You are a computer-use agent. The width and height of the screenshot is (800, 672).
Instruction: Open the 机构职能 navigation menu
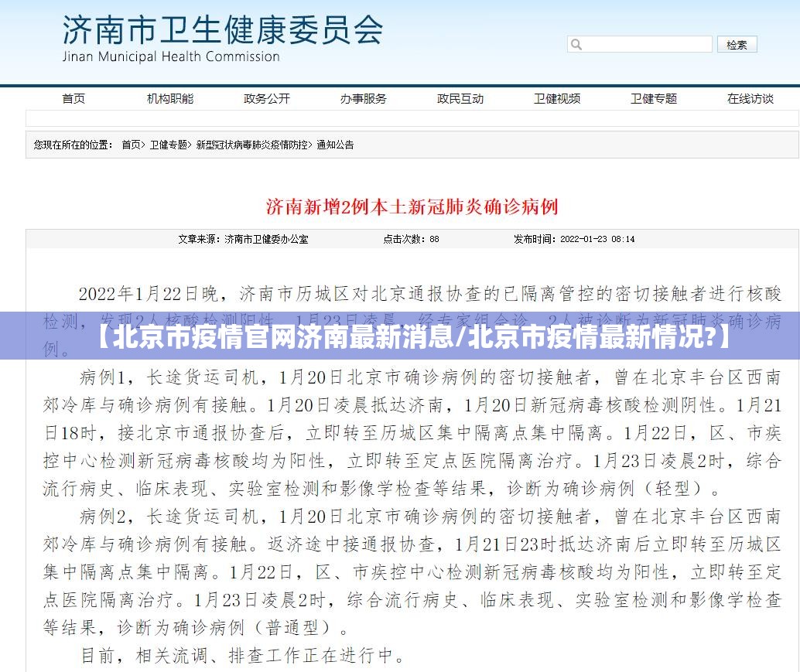point(170,98)
